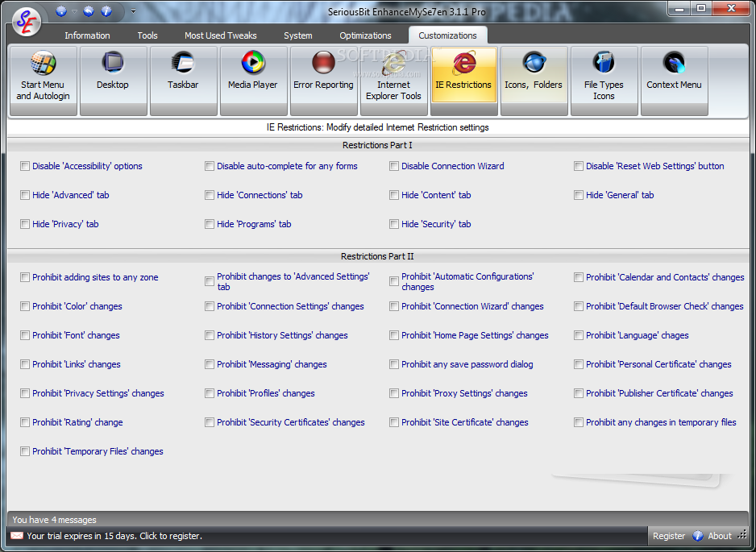
Task: Check Prohibit adding sites to any zone
Action: [x=25, y=277]
